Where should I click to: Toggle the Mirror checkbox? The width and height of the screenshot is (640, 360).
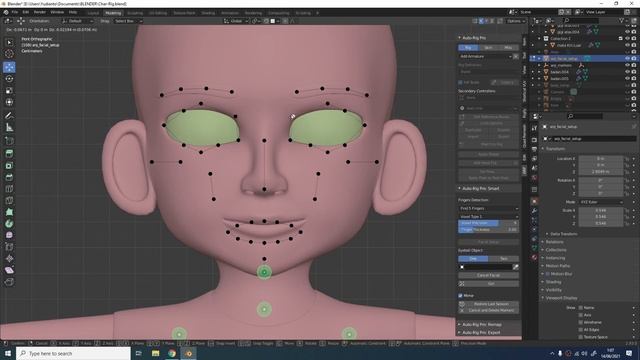click(461, 296)
